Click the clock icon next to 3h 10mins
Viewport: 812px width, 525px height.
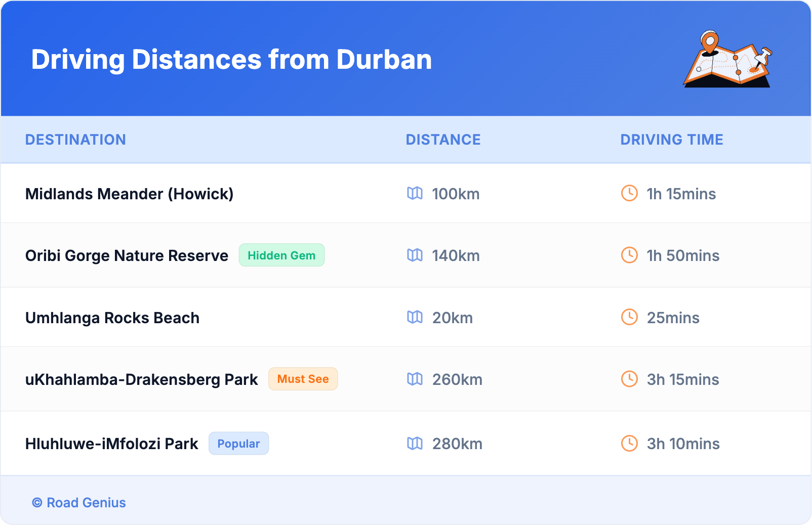pos(629,444)
